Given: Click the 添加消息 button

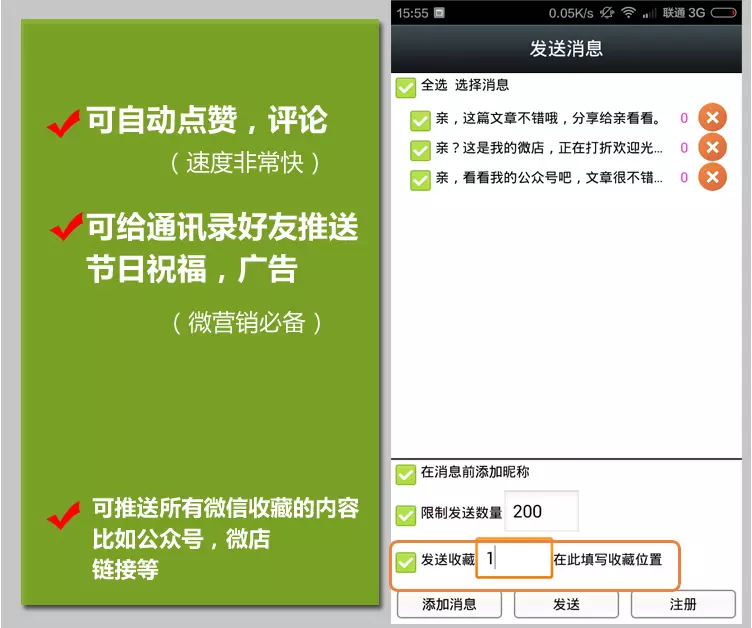Looking at the screenshot, I should pos(449,604).
